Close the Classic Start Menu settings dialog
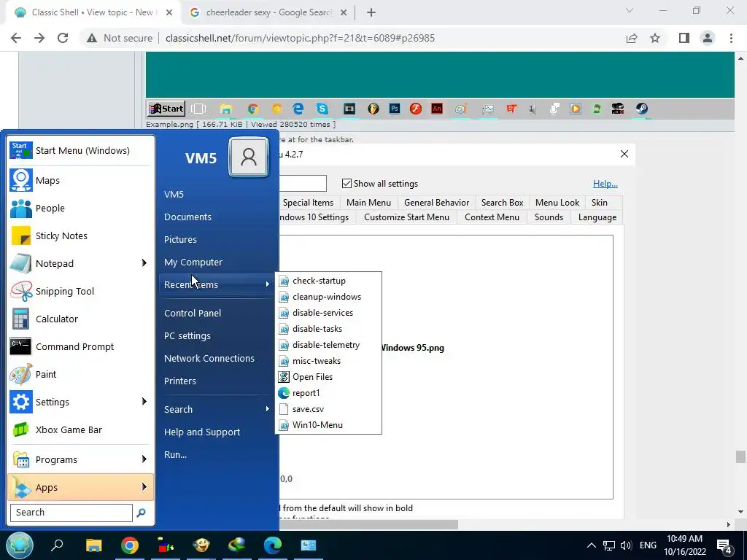747x560 pixels. point(624,154)
